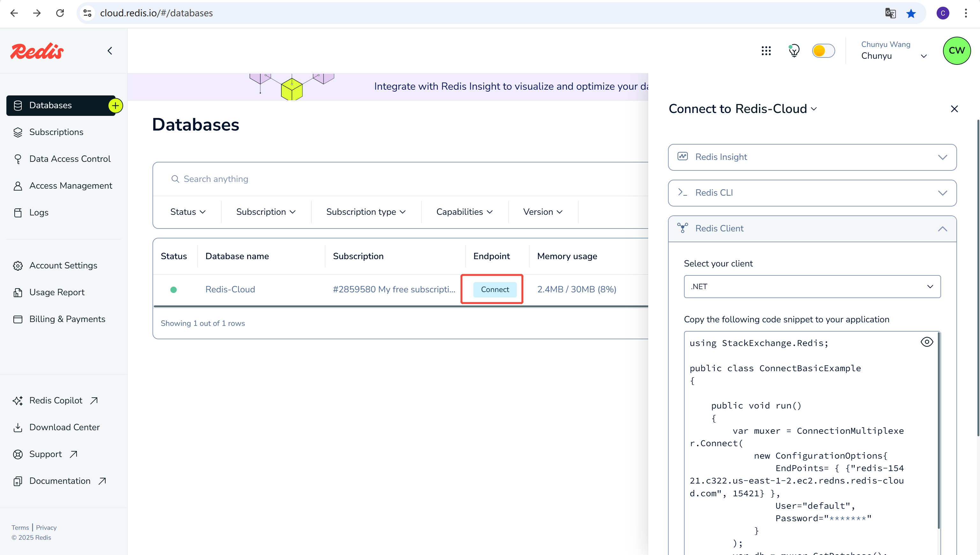Toggle the light/dark theme switch

click(823, 51)
